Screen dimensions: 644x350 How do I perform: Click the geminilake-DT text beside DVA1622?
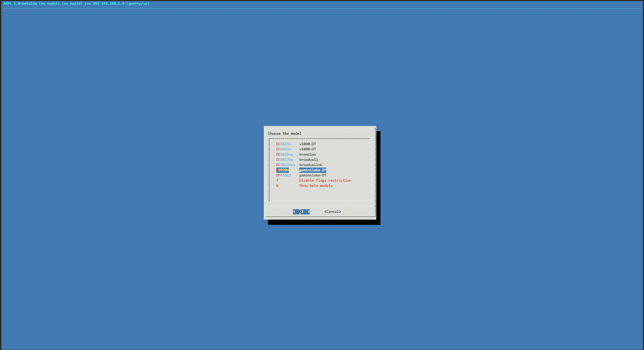[x=313, y=175]
